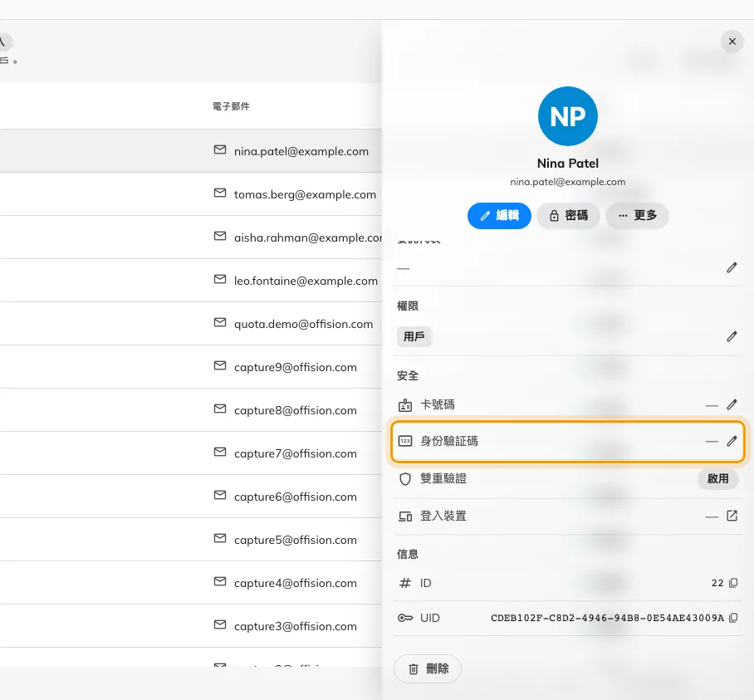Image resolution: width=754 pixels, height=700 pixels.
Task: Select the capture6@offision.com row
Action: 191,497
